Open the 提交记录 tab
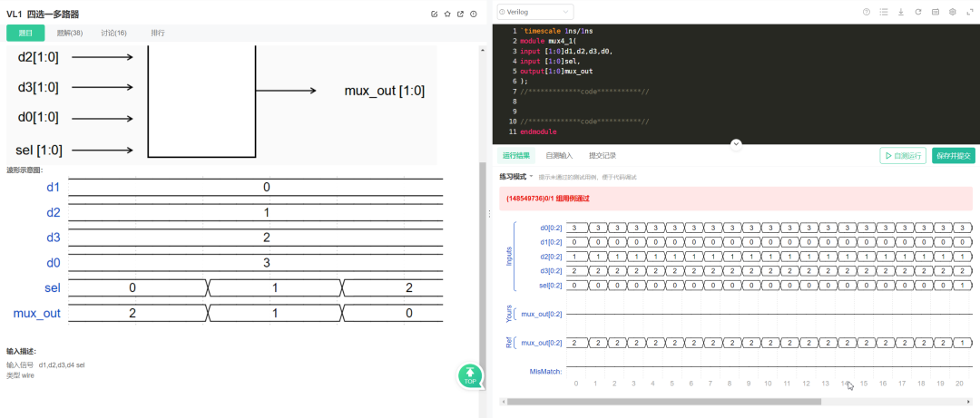This screenshot has height=418, width=980. coord(603,156)
